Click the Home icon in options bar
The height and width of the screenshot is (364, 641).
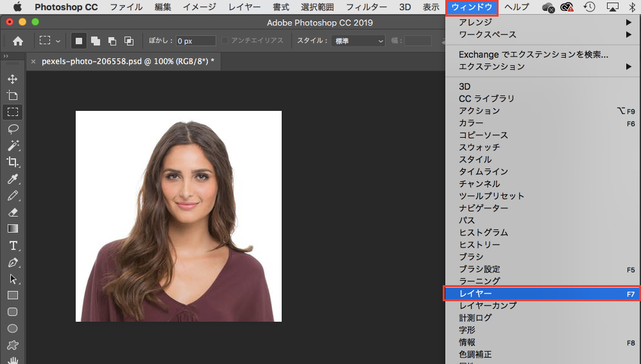(x=18, y=41)
